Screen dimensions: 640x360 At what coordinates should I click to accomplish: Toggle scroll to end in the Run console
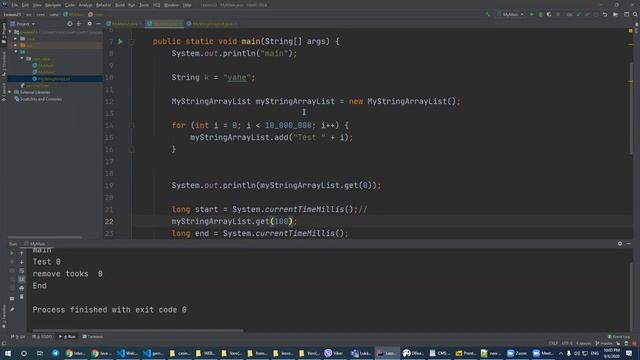22,279
